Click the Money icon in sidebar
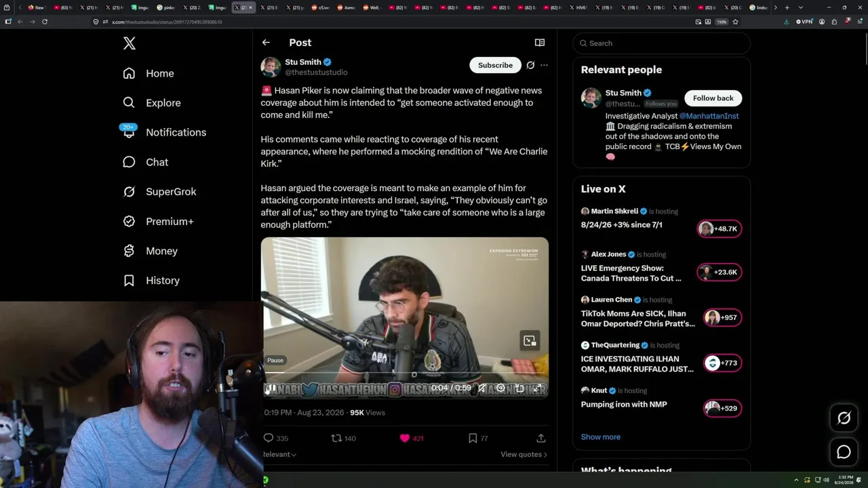The width and height of the screenshot is (868, 488). [129, 251]
